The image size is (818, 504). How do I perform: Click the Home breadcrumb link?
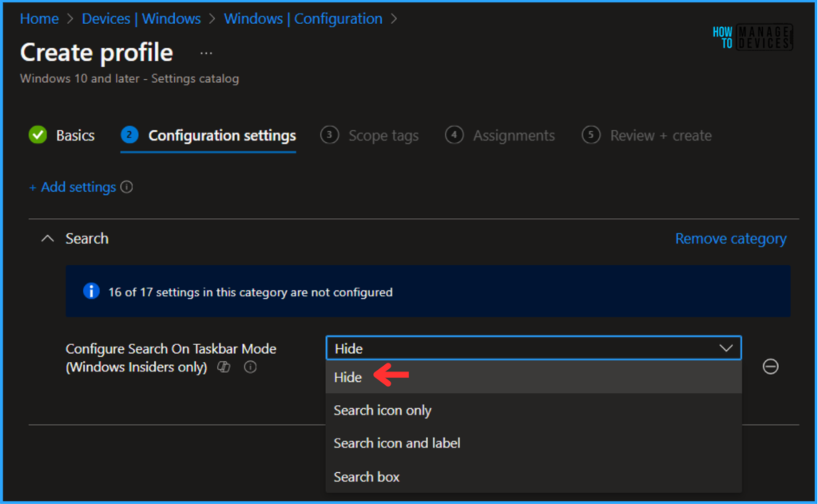click(x=39, y=19)
